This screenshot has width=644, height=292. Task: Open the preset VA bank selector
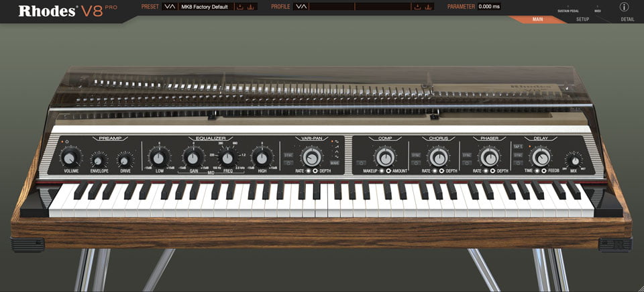coord(170,7)
